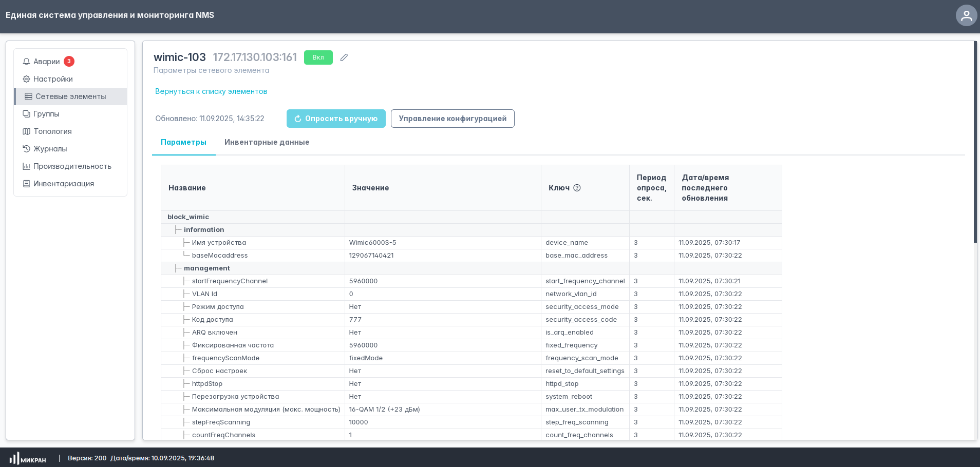
Task: Click the Управление конфигурацией button
Action: tap(452, 119)
